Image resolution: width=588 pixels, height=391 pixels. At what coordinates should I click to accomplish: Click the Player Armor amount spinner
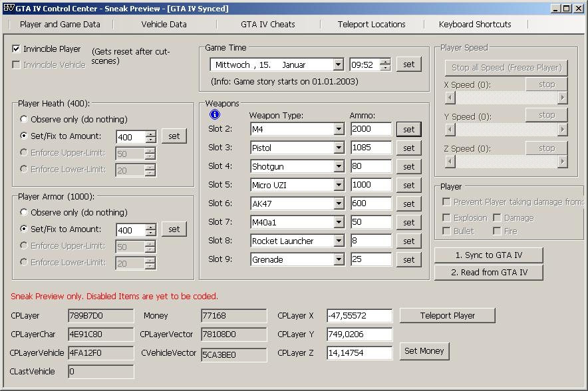[x=151, y=230]
